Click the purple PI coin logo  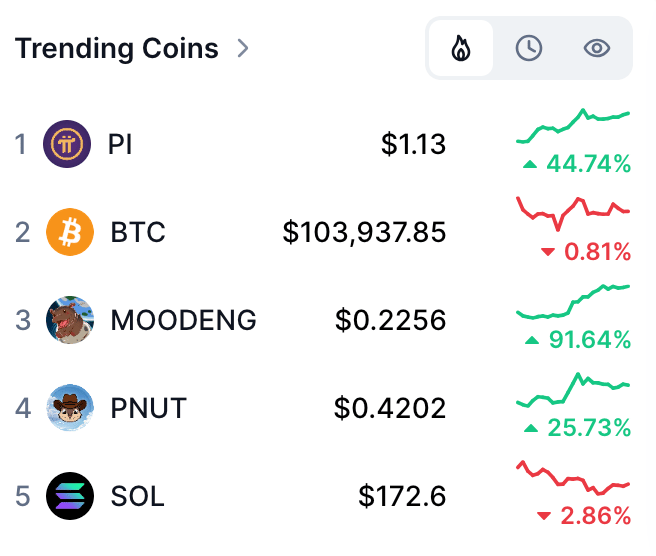(67, 144)
